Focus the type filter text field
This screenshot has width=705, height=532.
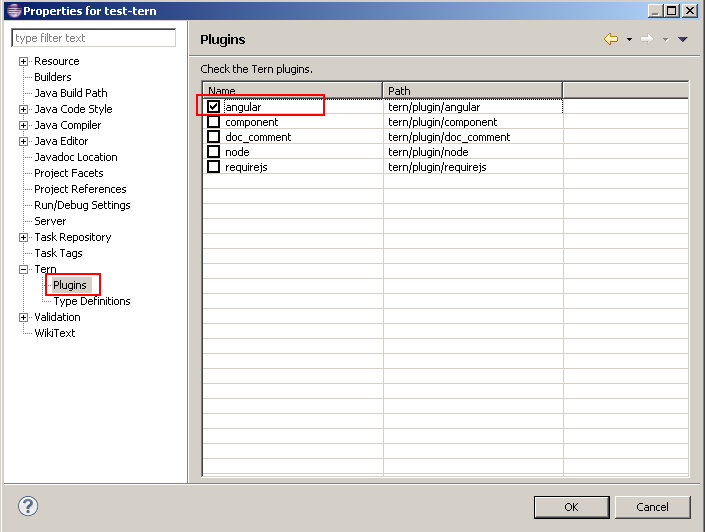click(x=94, y=38)
